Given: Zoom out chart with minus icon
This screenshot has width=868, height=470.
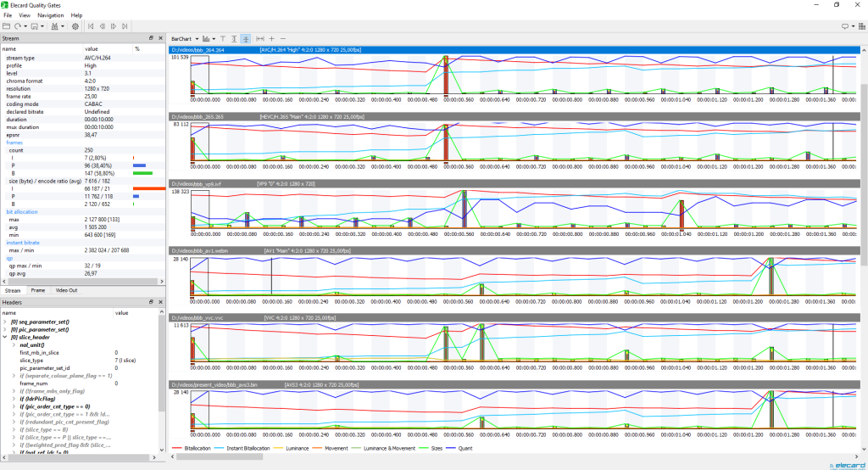Looking at the screenshot, I should 283,39.
